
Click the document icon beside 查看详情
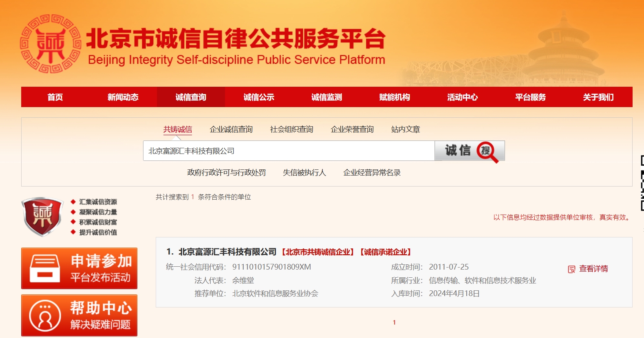[x=571, y=269]
